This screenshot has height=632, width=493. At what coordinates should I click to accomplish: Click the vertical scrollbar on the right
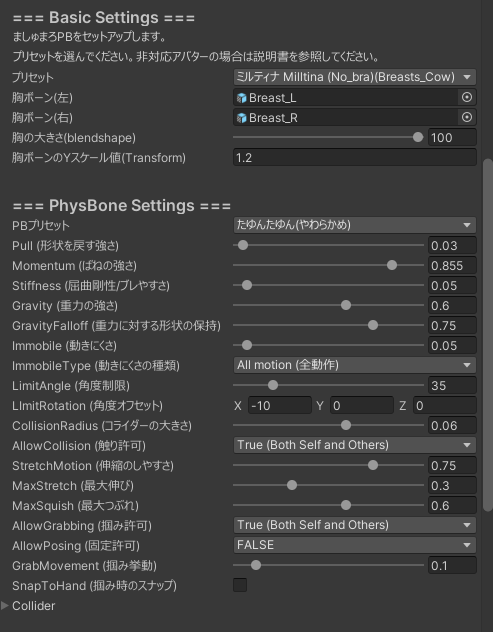pos(488,335)
